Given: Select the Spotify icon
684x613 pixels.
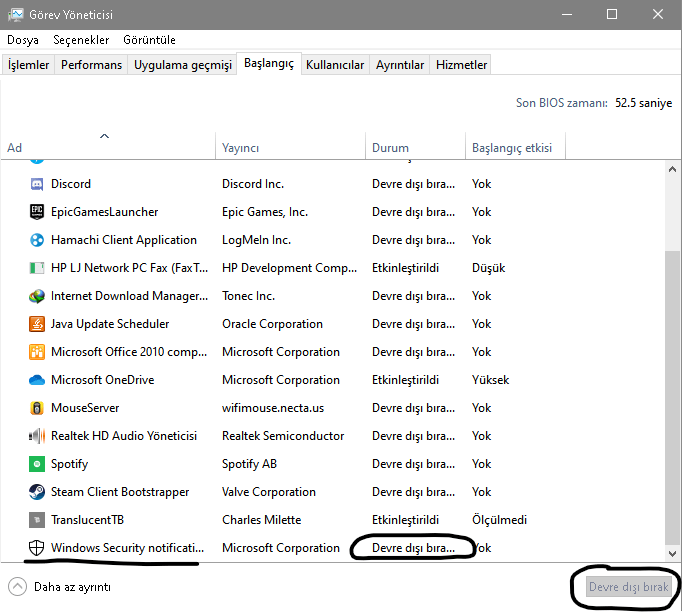Looking at the screenshot, I should pyautogui.click(x=37, y=464).
